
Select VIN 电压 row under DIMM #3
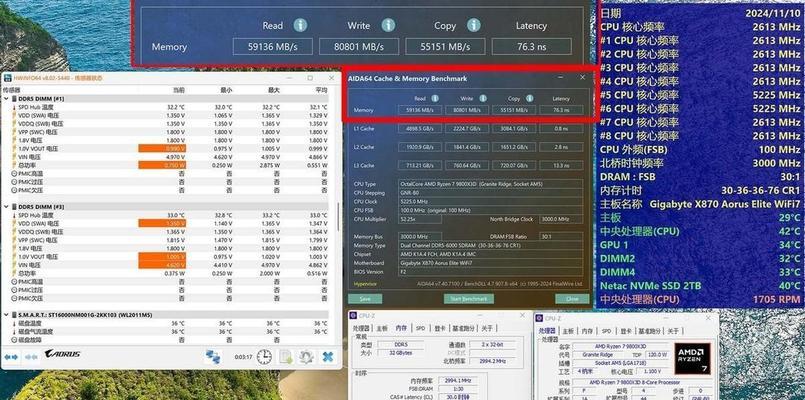pos(165,265)
